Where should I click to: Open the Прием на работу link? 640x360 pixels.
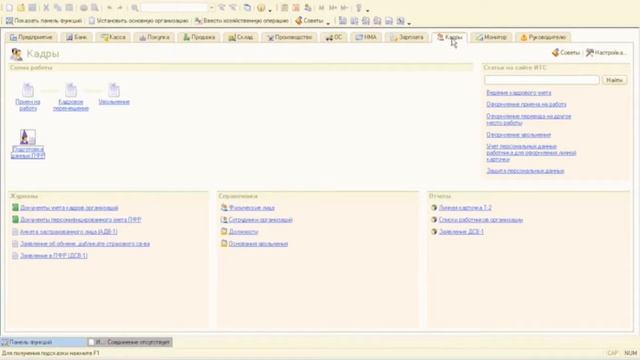coord(28,105)
